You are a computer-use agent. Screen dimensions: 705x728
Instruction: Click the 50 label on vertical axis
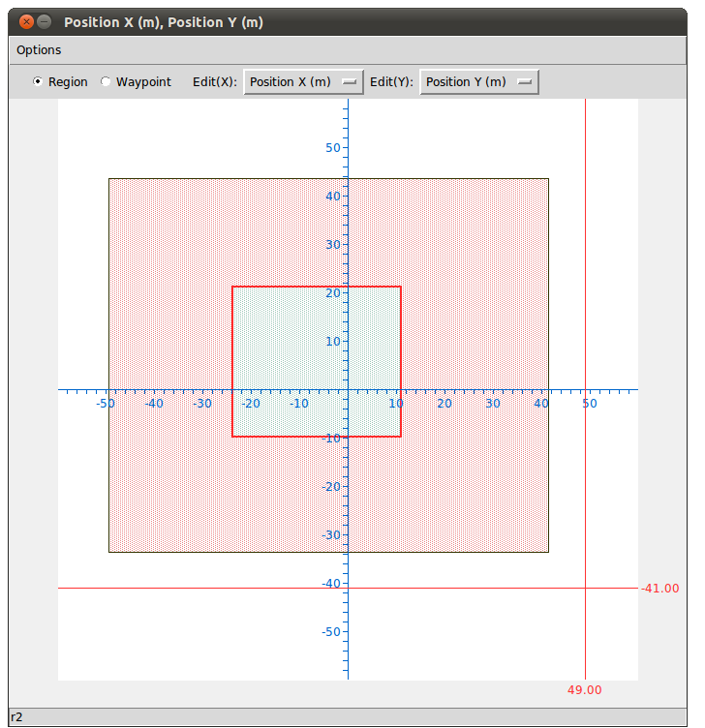tap(333, 148)
